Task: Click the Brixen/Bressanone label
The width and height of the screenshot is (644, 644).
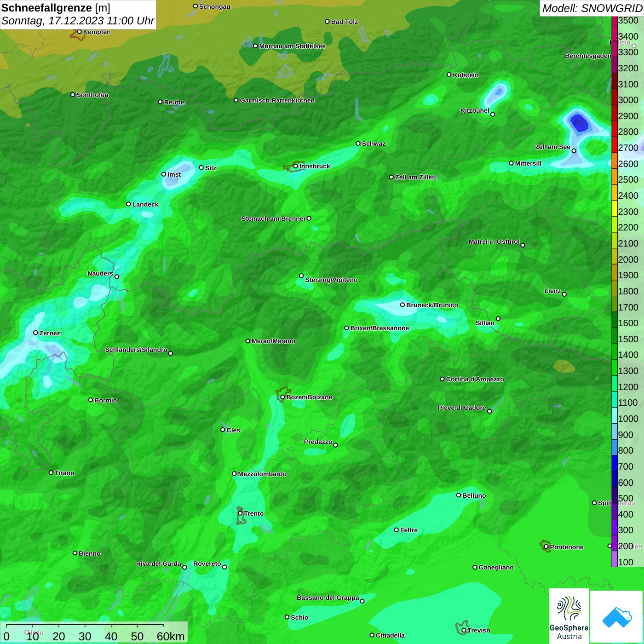Action: coord(379,328)
